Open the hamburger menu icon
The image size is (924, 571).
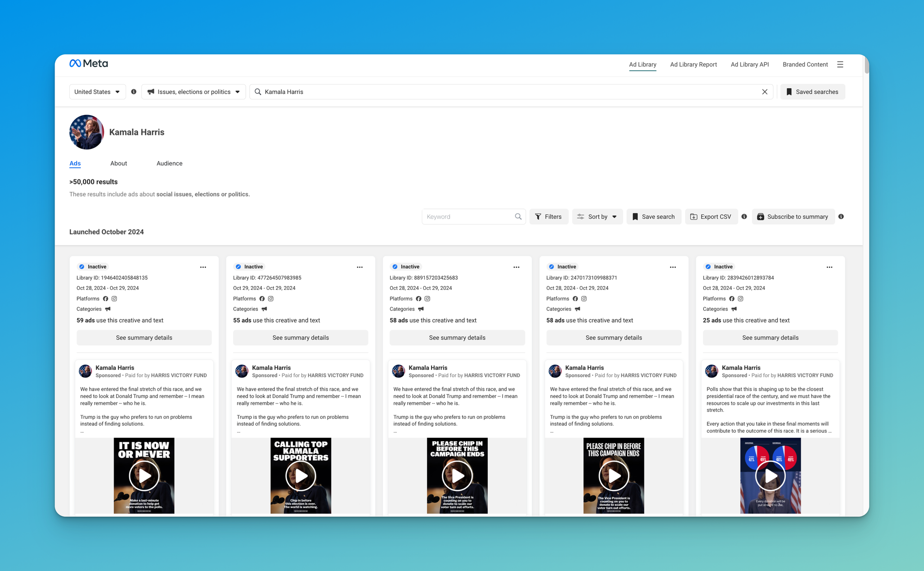[840, 65]
